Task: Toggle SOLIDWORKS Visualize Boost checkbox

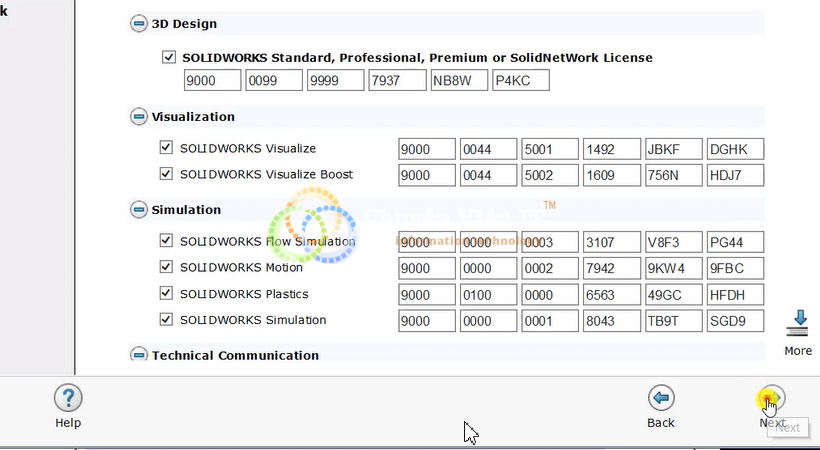Action: pyautogui.click(x=166, y=174)
